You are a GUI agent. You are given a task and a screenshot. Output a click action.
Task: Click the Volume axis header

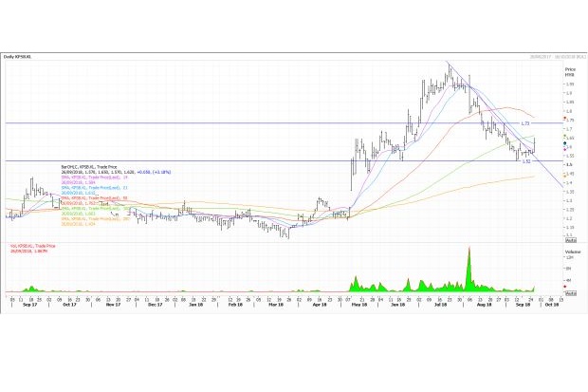(571, 251)
